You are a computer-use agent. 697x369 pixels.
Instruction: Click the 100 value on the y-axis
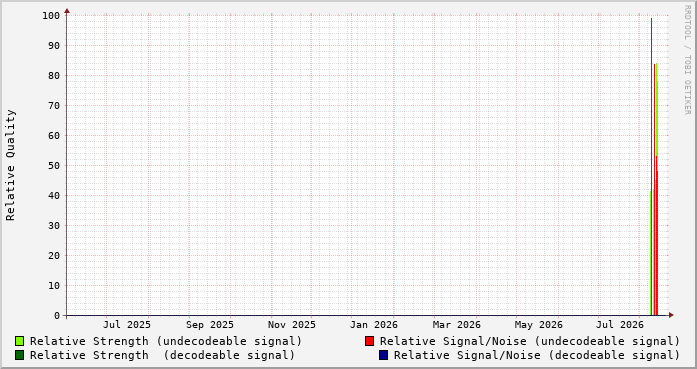pos(51,16)
